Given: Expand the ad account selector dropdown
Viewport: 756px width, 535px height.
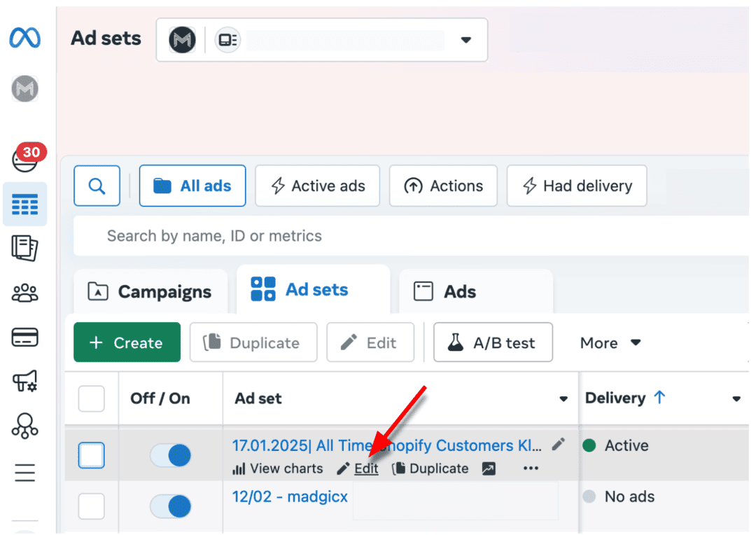Looking at the screenshot, I should click(x=465, y=39).
